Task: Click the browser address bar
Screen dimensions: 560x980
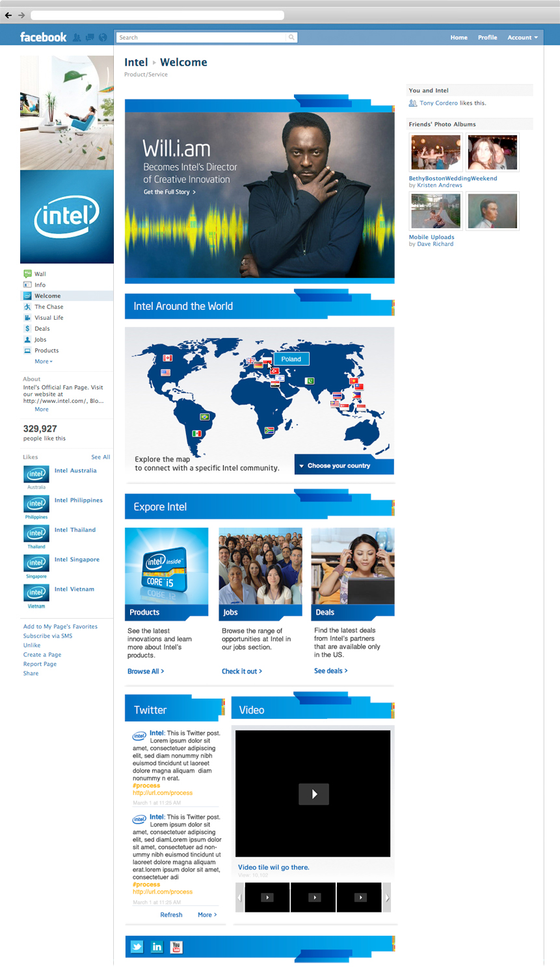Action: click(157, 15)
